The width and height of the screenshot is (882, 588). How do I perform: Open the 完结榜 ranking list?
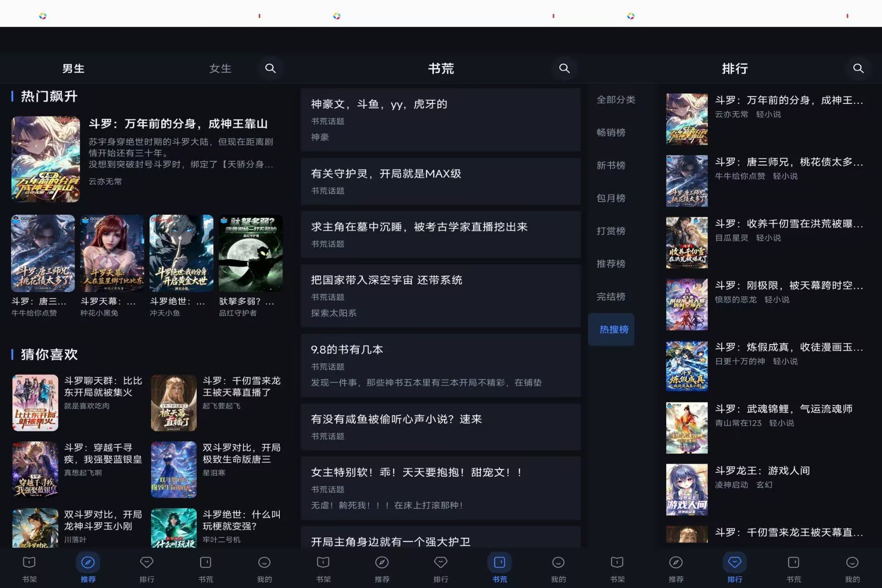(611, 297)
